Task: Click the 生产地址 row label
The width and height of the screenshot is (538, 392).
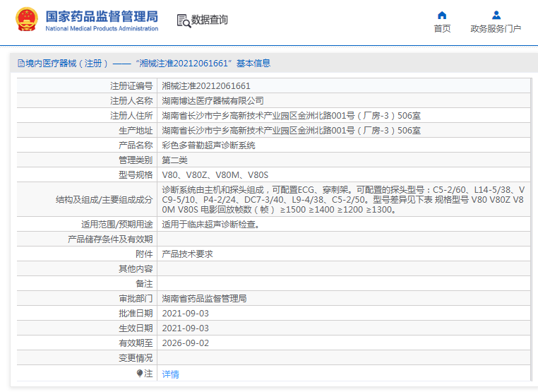Action: point(136,130)
